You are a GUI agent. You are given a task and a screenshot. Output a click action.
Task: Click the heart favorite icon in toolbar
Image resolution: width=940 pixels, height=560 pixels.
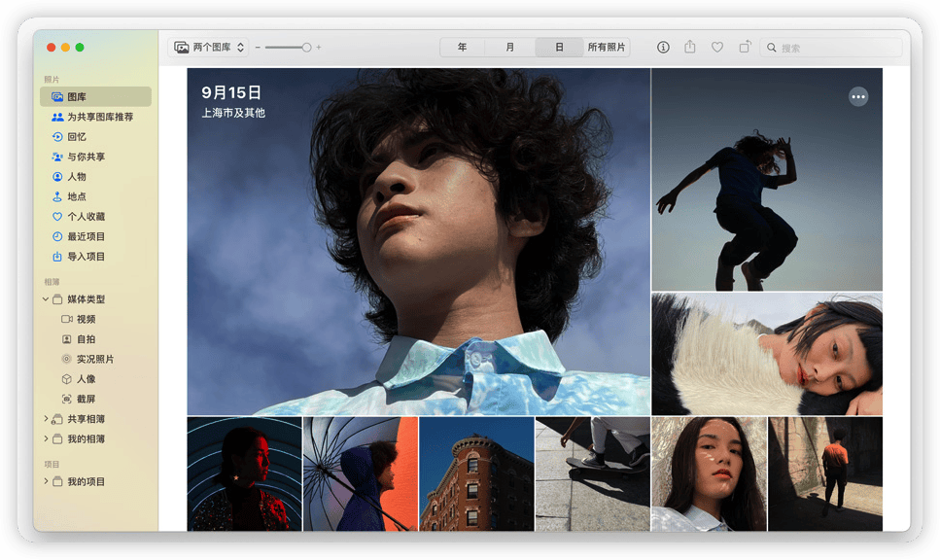pos(717,47)
